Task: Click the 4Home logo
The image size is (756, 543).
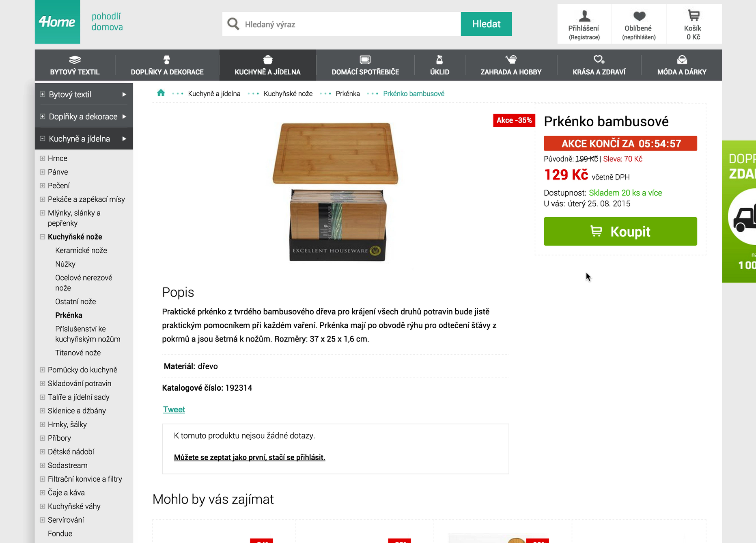Action: pos(57,22)
